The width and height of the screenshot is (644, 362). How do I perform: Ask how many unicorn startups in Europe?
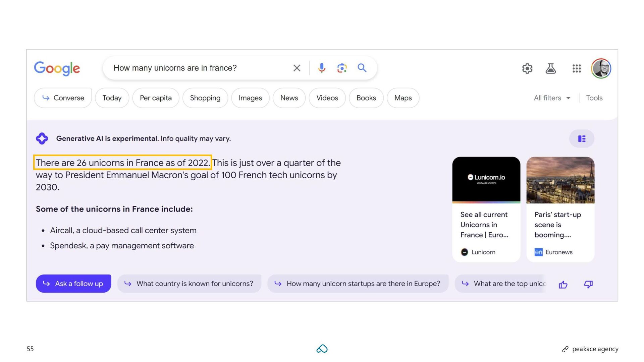[x=358, y=284]
